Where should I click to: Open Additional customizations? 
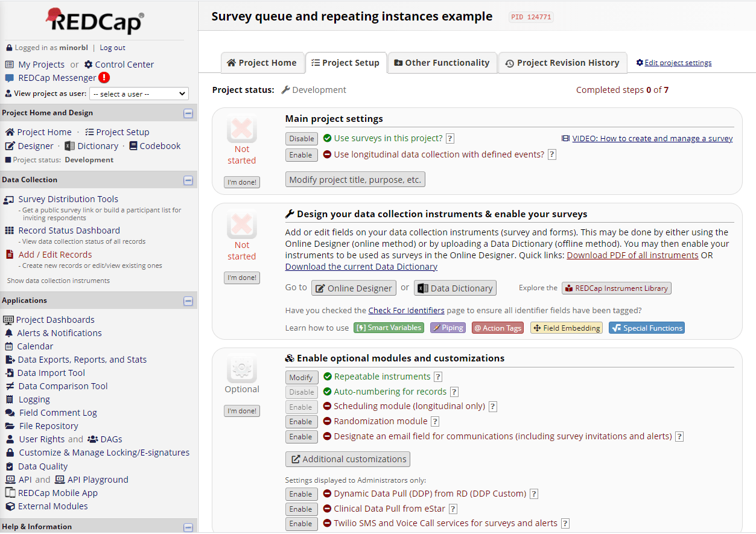[348, 459]
